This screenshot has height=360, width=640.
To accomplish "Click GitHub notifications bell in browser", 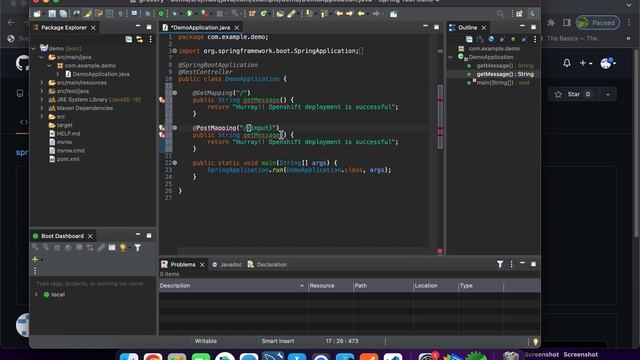I will coord(567,63).
